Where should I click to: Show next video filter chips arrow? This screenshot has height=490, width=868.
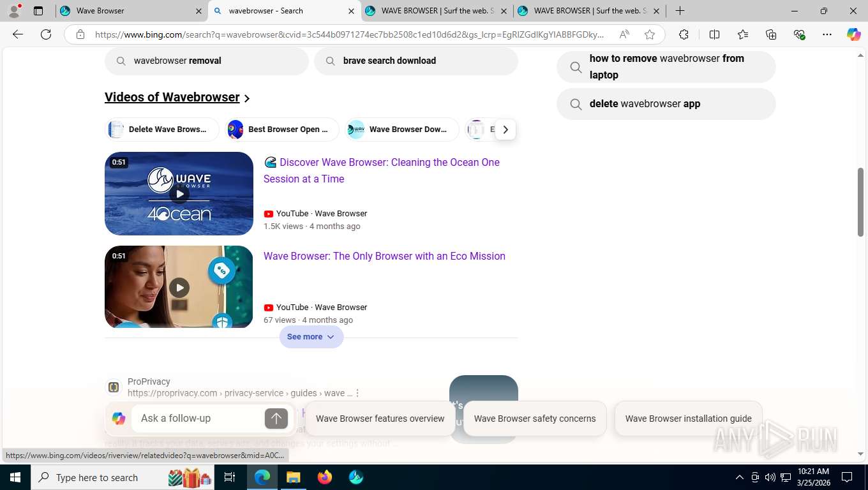(x=505, y=130)
